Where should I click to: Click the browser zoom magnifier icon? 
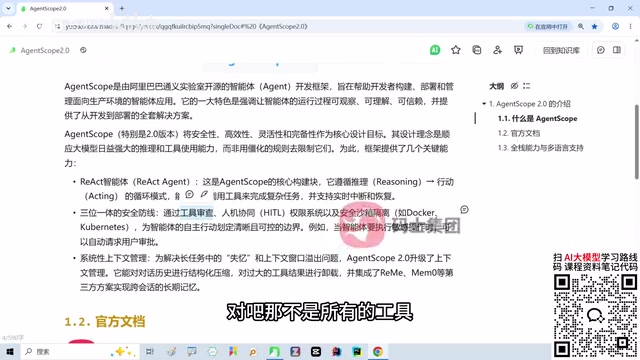581,27
